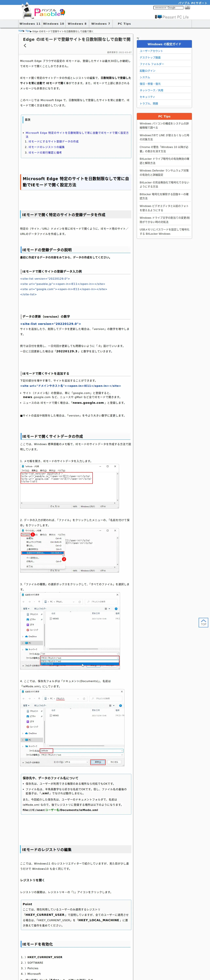Open TOC link IEモードの実行確認と備考

click(45, 153)
